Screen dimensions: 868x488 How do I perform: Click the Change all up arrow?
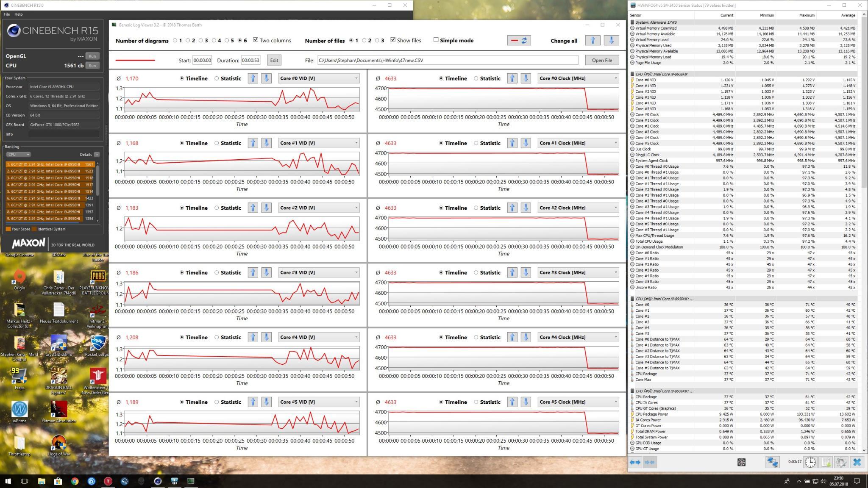(x=593, y=40)
